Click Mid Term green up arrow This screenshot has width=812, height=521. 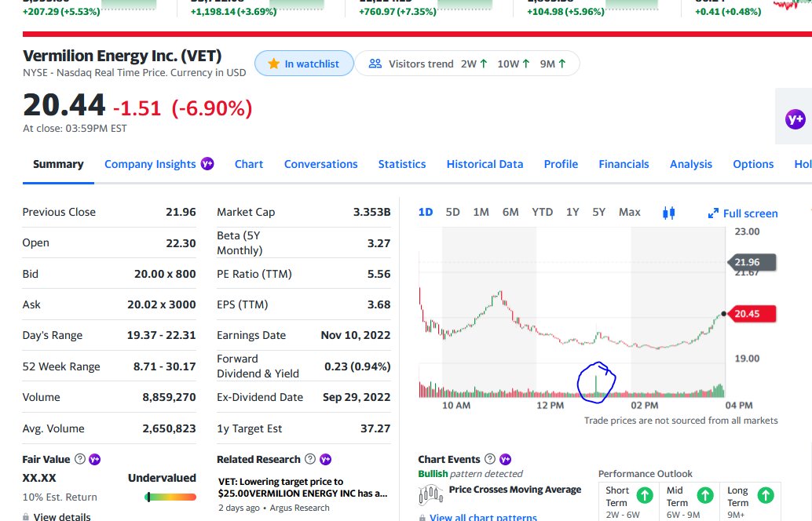pos(704,495)
